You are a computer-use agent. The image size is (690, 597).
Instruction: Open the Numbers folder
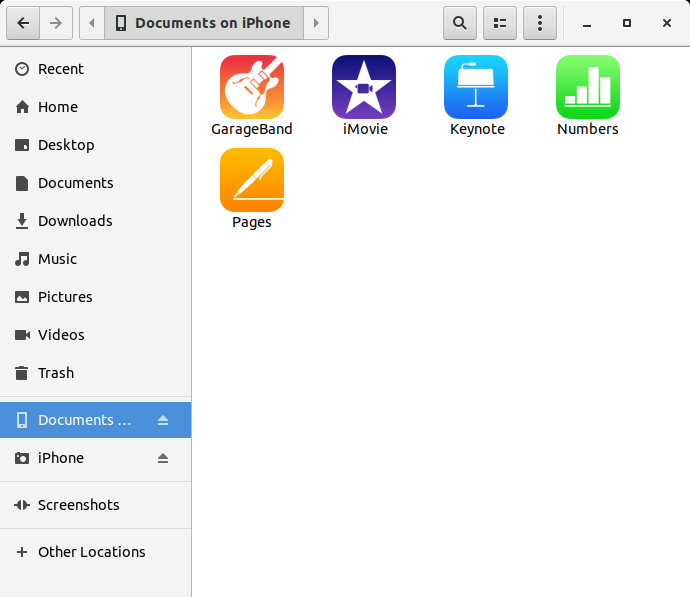[x=588, y=87]
